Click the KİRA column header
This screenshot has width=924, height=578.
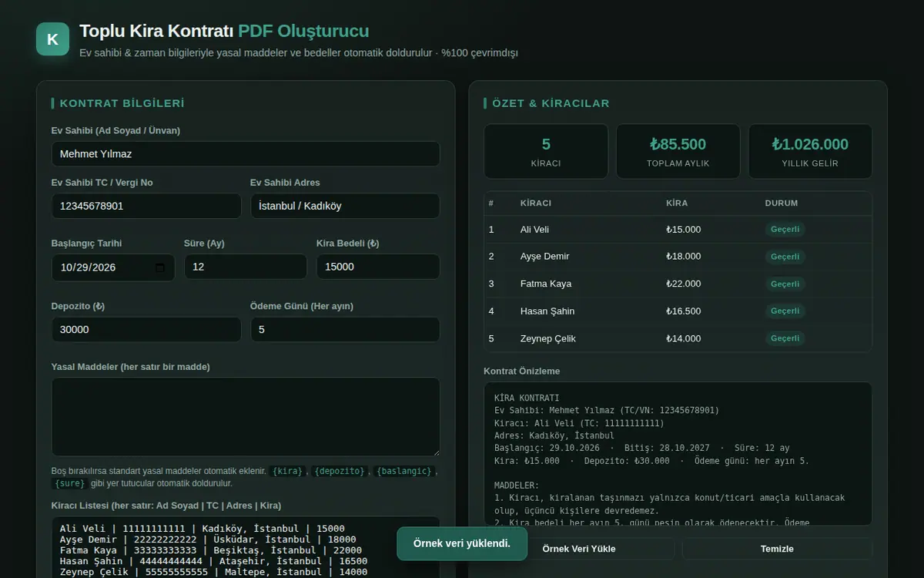677,203
